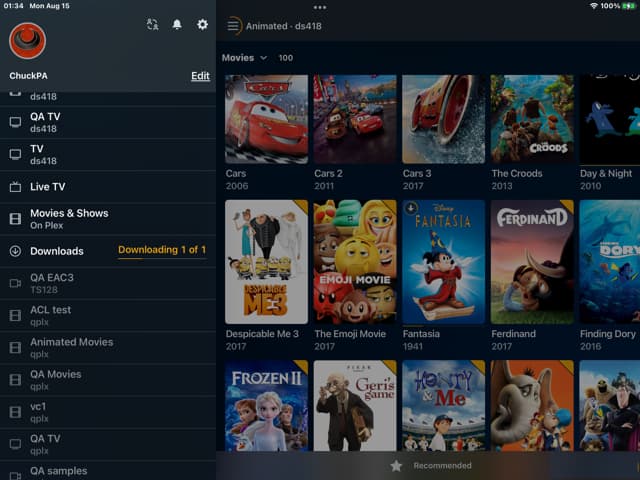Open the notifications bell icon

click(x=177, y=24)
